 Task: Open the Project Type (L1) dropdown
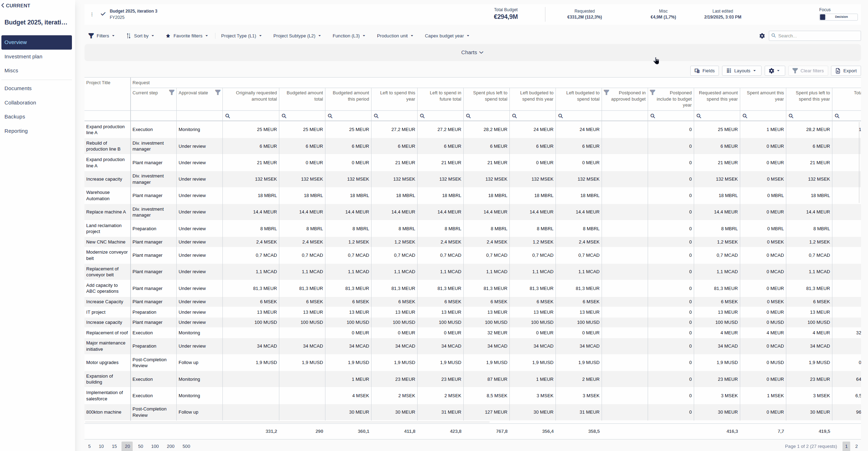[x=241, y=36]
